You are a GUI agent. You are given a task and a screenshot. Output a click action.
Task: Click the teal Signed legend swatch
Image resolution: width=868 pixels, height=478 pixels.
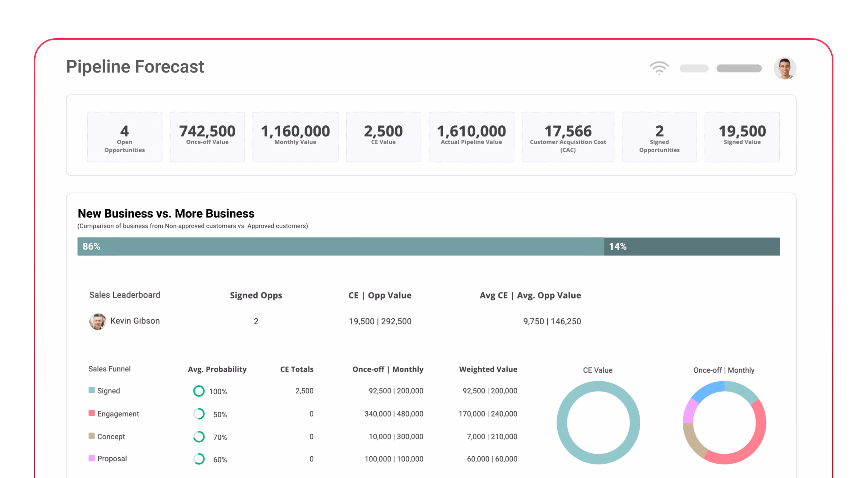92,390
